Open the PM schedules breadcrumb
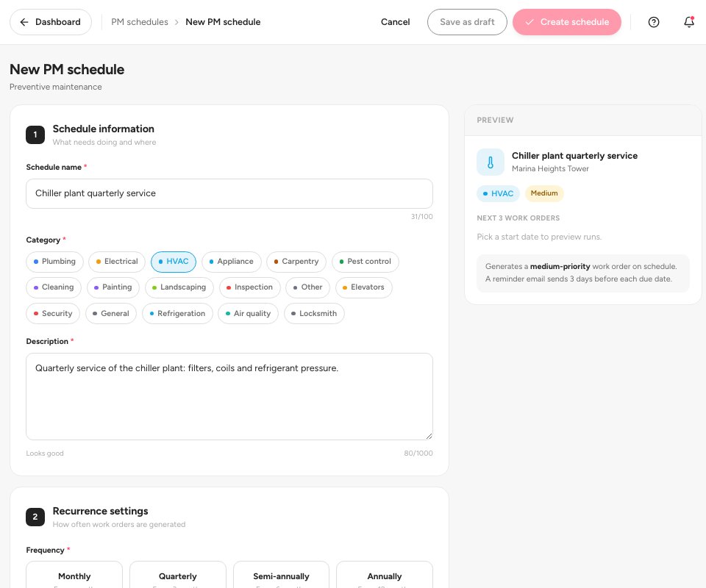The image size is (706, 588). (x=140, y=22)
